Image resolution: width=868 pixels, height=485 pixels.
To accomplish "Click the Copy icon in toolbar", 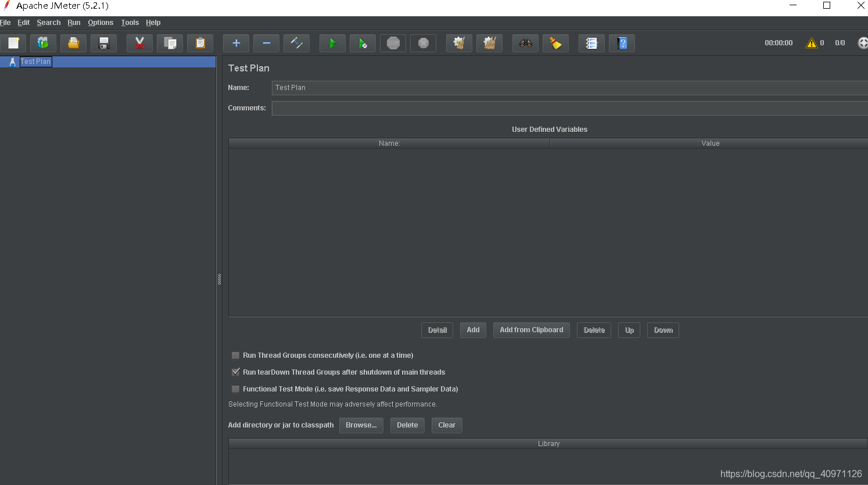I will (x=170, y=43).
